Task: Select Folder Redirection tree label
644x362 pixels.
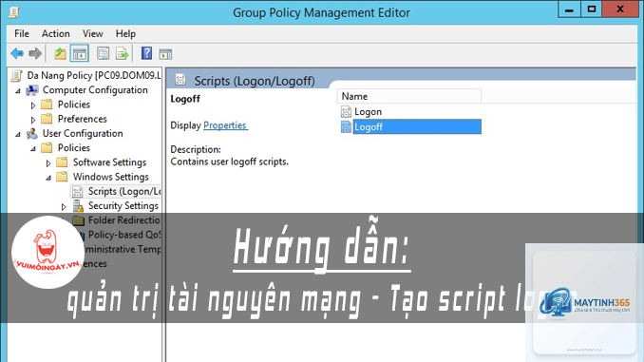Action: (124, 220)
